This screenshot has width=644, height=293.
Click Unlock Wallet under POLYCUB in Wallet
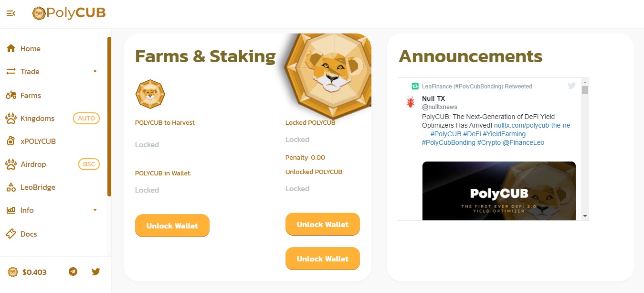coord(172,226)
